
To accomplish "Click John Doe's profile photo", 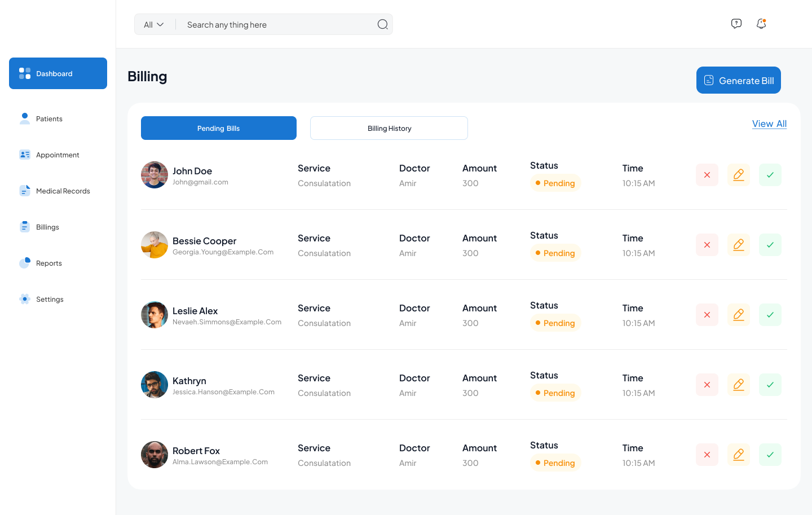I will pos(155,175).
